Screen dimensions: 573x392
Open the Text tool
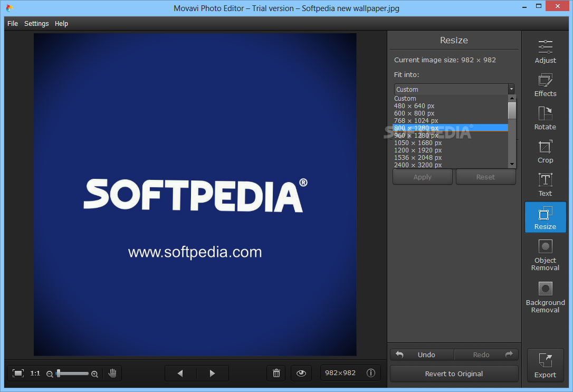pos(545,185)
